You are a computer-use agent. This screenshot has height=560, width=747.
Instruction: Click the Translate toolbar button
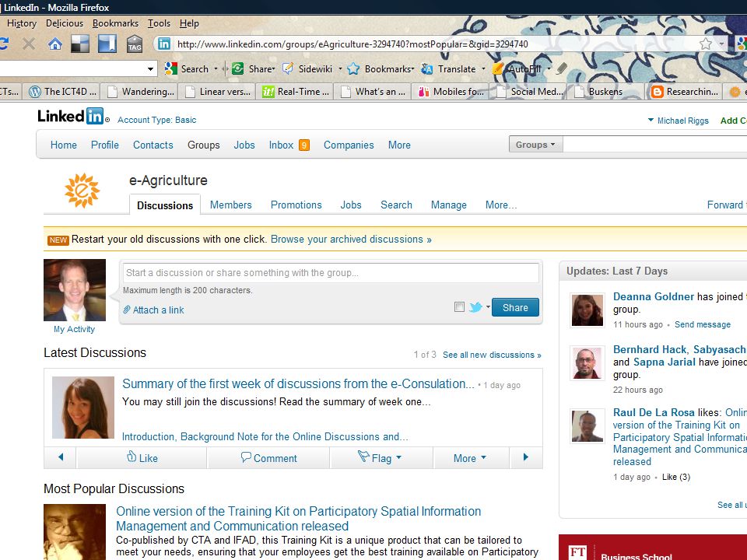448,69
